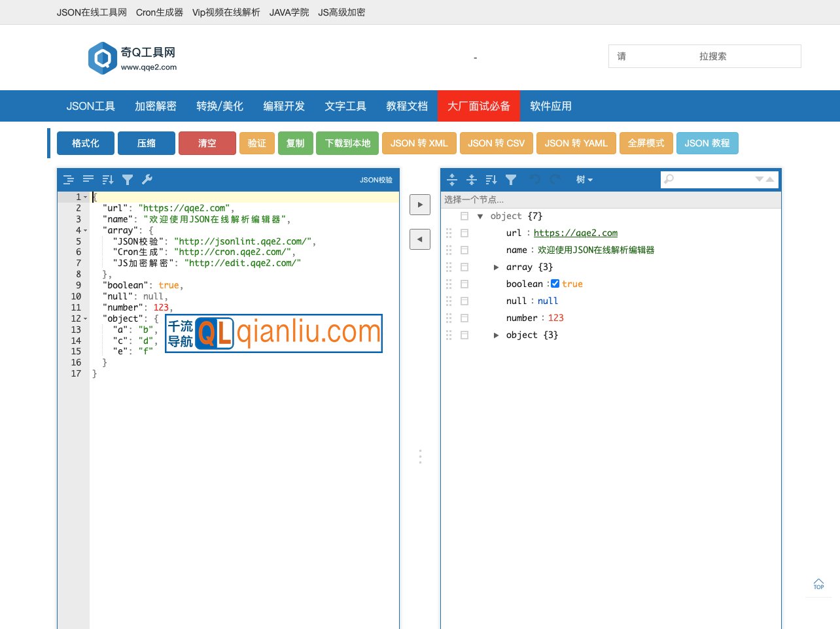The height and width of the screenshot is (629, 840).
Task: Open the 加密解密 menu
Action: coord(156,106)
